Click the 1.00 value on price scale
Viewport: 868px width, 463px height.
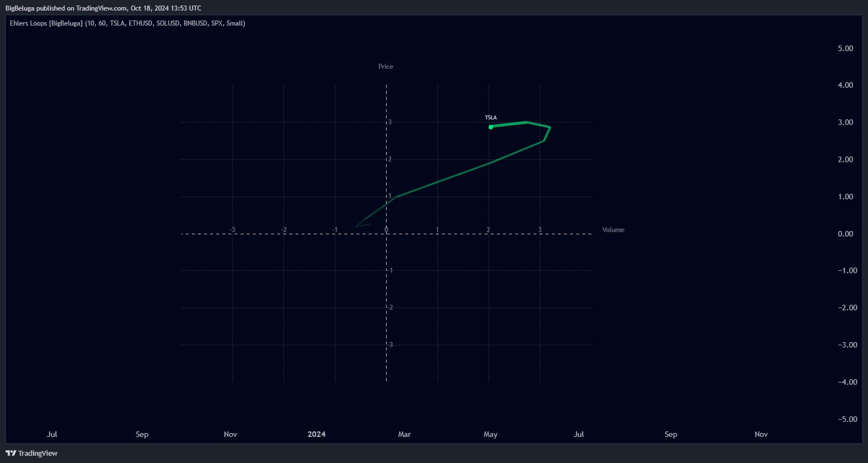pyautogui.click(x=845, y=197)
